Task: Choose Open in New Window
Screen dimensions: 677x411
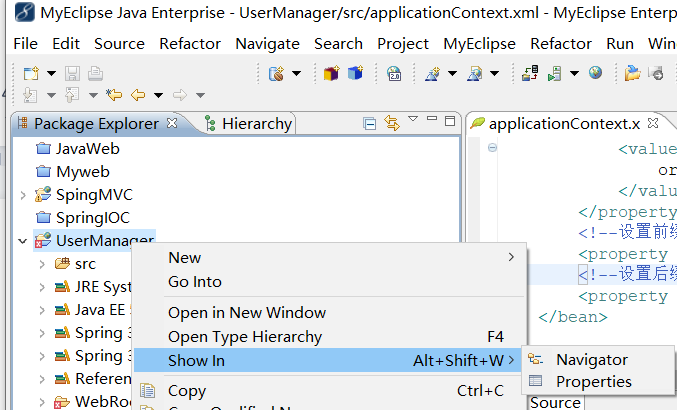Action: pos(330,313)
